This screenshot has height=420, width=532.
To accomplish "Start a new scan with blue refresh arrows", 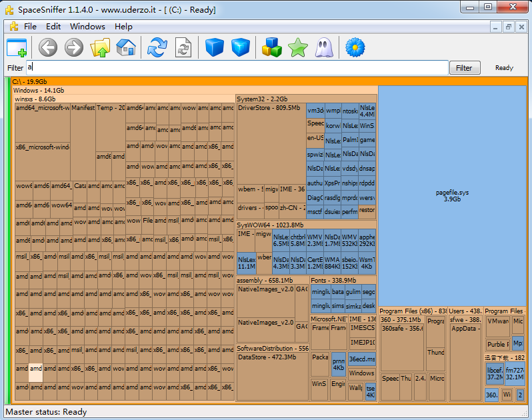I will click(157, 47).
